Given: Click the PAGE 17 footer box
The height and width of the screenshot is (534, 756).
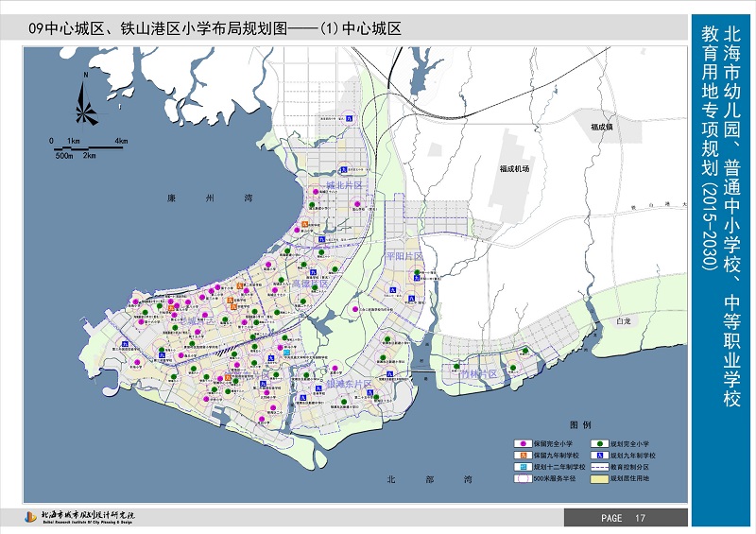Looking at the screenshot, I should [626, 518].
